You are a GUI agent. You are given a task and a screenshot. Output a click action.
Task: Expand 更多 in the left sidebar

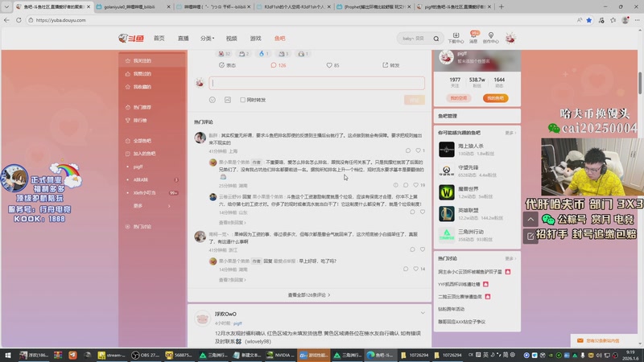pyautogui.click(x=152, y=206)
